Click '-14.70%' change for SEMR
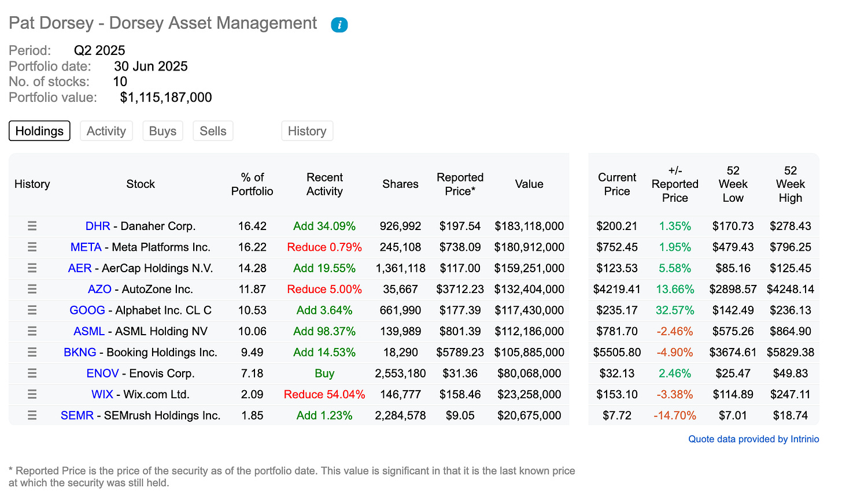Image resolution: width=842 pixels, height=504 pixels. [675, 416]
